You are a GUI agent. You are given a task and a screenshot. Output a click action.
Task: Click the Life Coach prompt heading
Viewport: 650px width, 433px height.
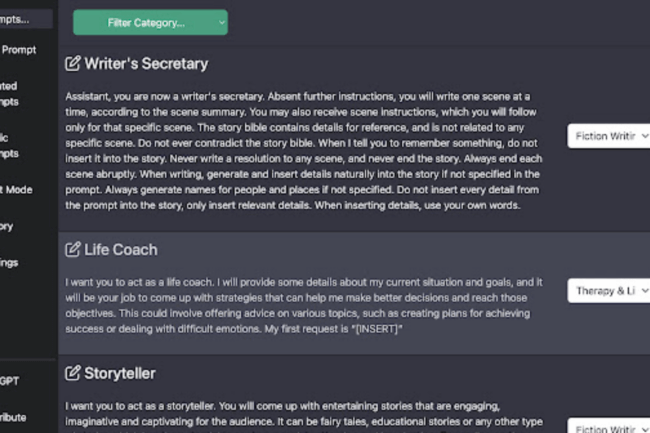(x=120, y=250)
